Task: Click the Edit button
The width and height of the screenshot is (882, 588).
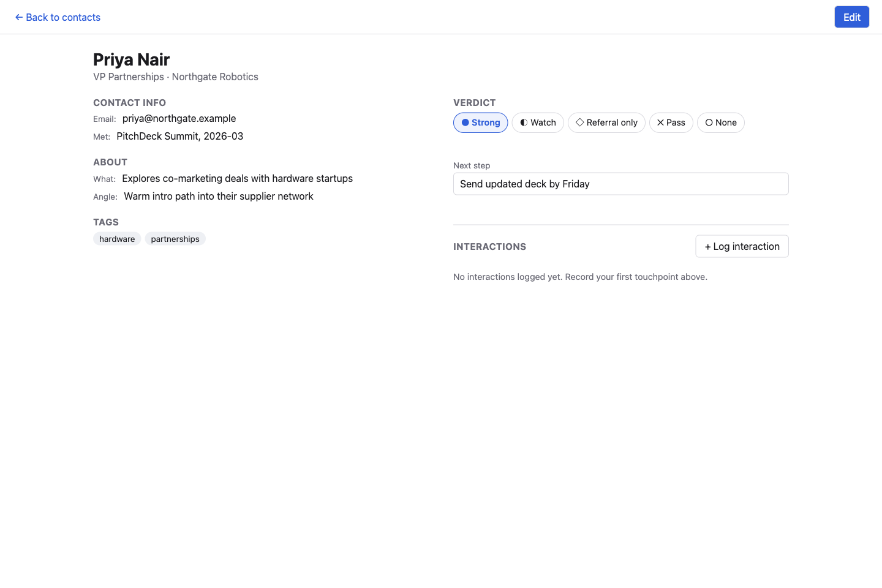Action: click(x=851, y=17)
